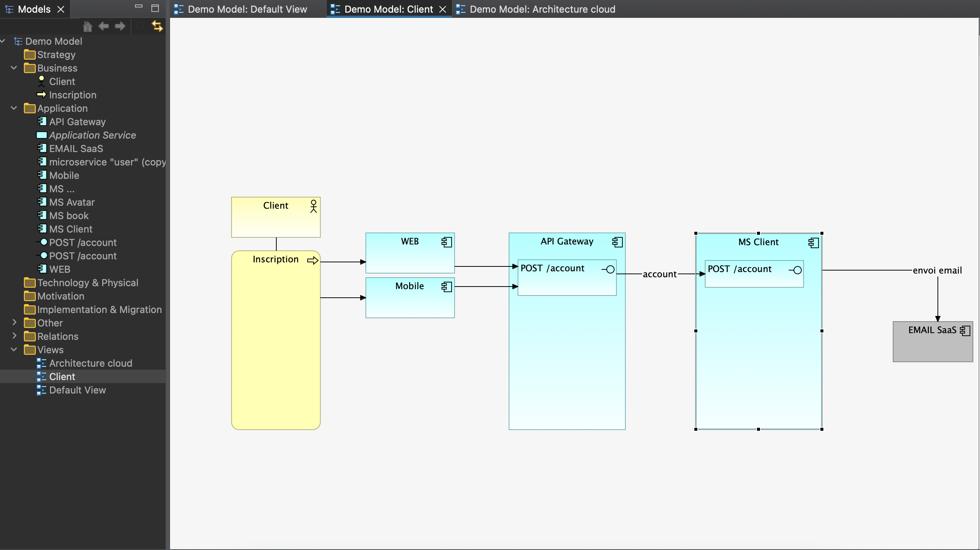Viewport: 980px width, 550px height.
Task: Click the actor icon in Client element
Action: (x=313, y=206)
